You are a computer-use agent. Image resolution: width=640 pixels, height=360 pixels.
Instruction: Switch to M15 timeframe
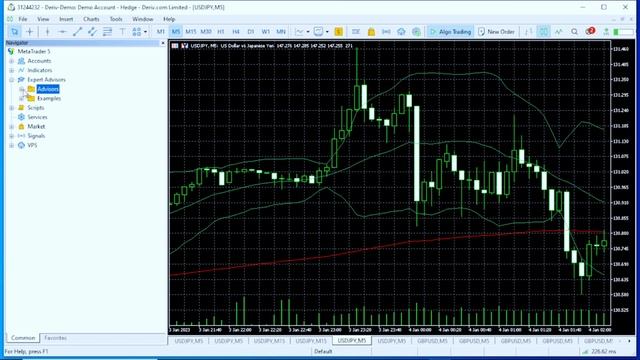pyautogui.click(x=191, y=32)
